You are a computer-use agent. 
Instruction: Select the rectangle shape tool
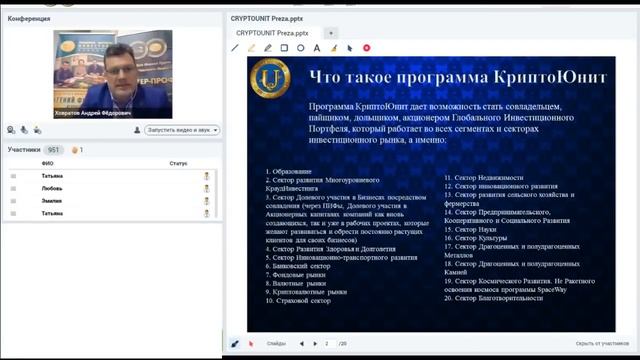coord(284,48)
